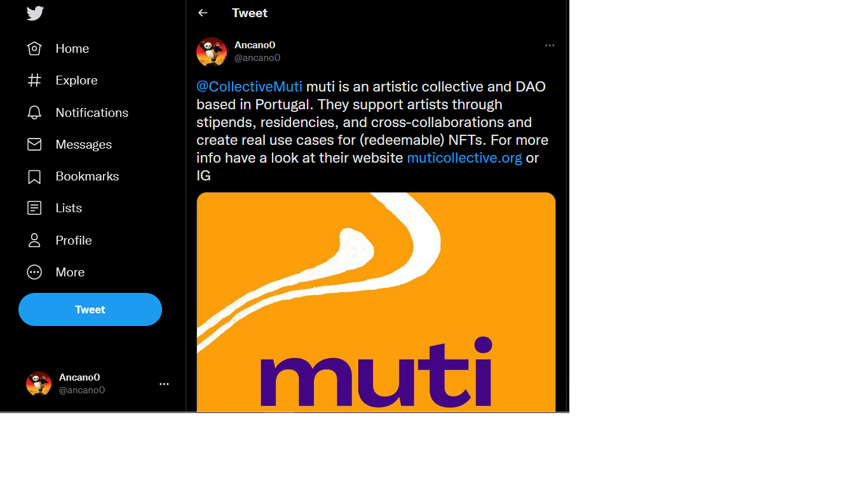Open the Profile person icon
This screenshot has width=868, height=488.
click(34, 240)
